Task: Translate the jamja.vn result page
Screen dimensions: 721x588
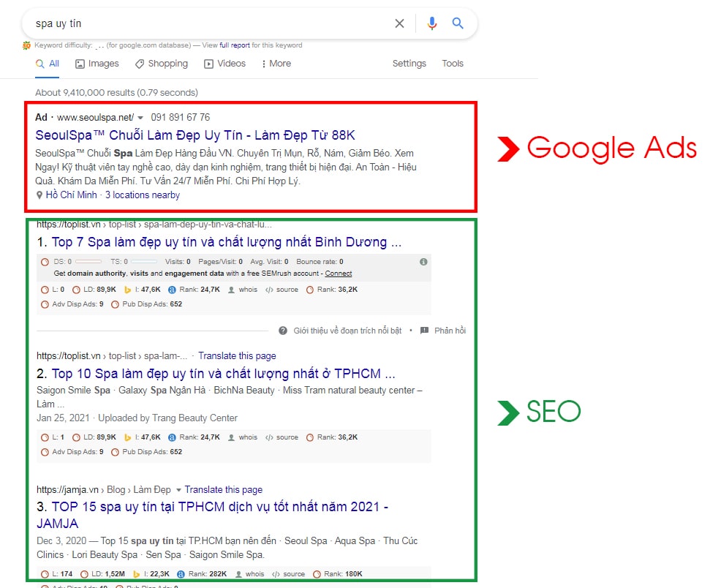Action: click(x=224, y=489)
